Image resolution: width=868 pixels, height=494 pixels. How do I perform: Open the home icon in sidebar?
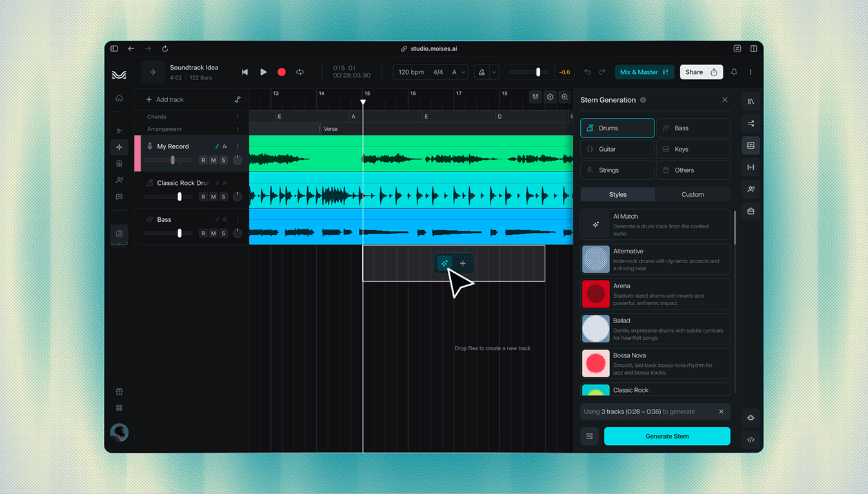[x=119, y=98]
